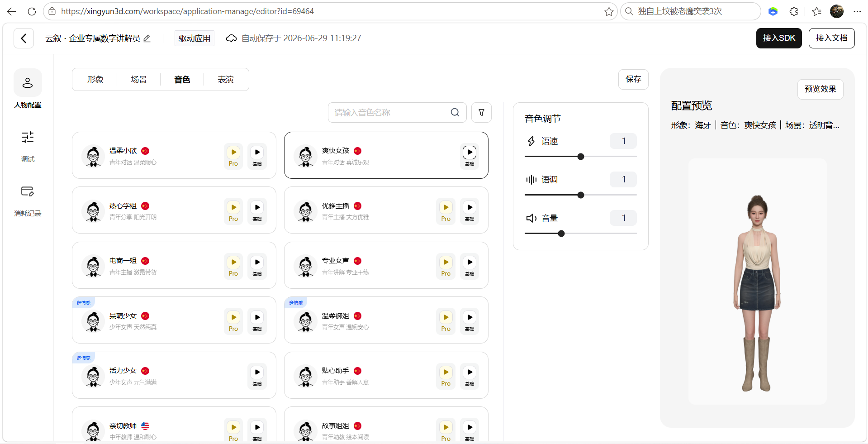
Task: Click the browser search box
Action: (690, 11)
